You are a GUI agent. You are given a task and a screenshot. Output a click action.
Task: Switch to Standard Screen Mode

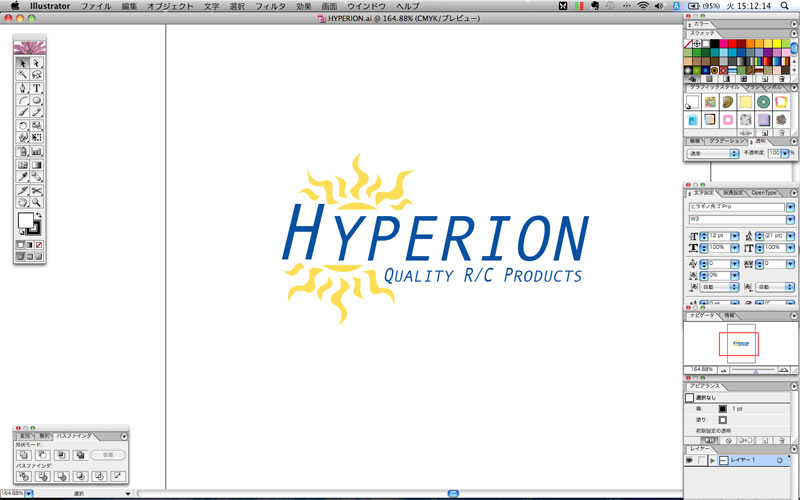pyautogui.click(x=21, y=257)
